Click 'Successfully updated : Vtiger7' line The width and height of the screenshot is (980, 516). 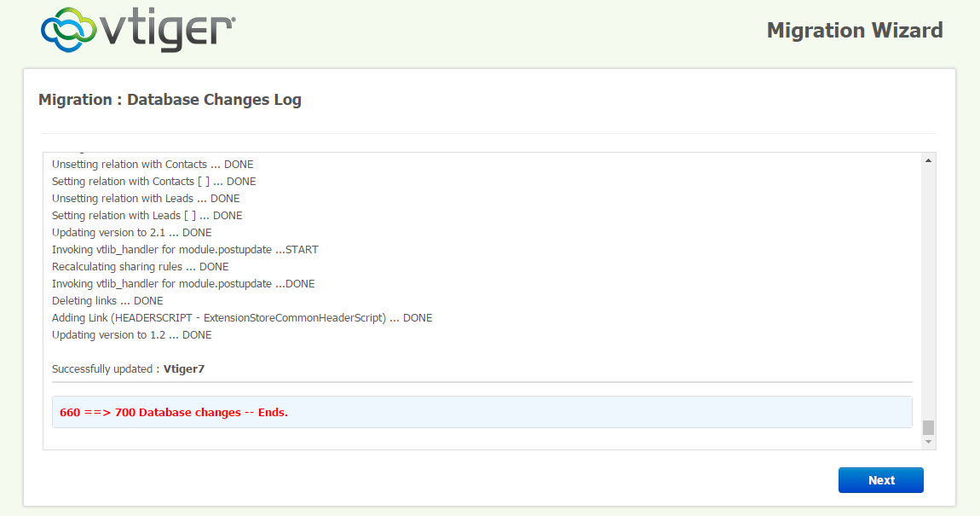tap(128, 369)
